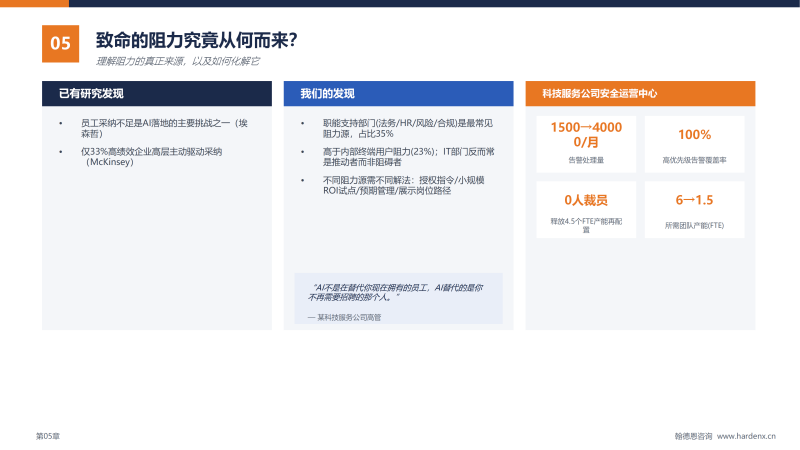The height and width of the screenshot is (450, 800).
Task: Click the 已有研究发现 column header
Action: 157,93
